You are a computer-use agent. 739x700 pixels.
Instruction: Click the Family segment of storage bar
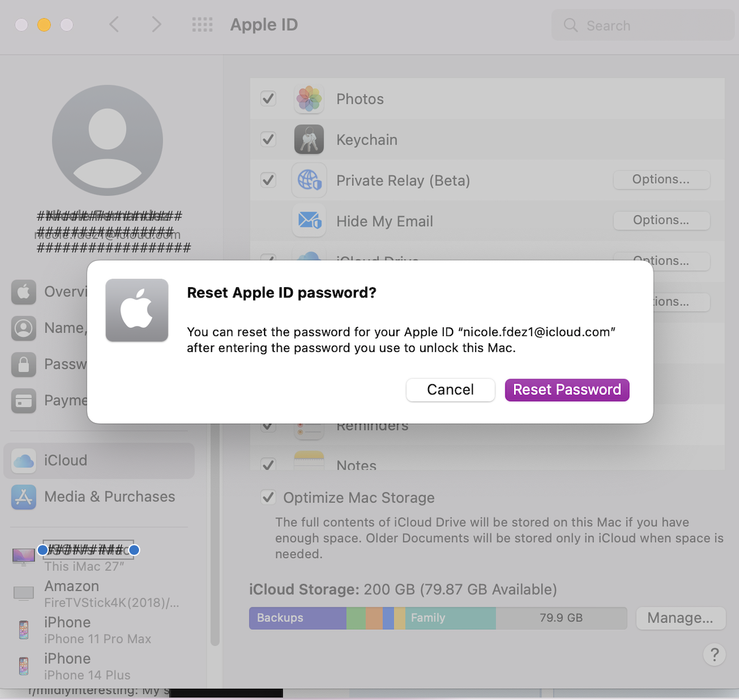(x=451, y=618)
